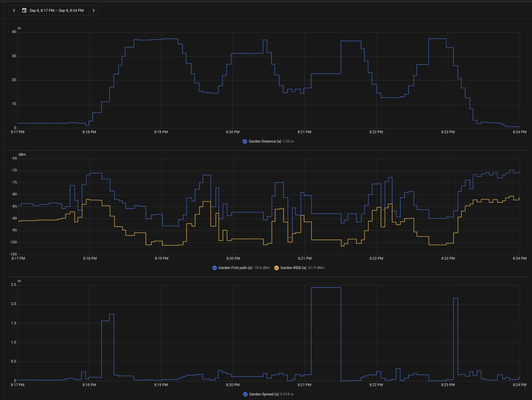Click the Garden Distance (a) legend label
The height and width of the screenshot is (400, 532).
(265, 141)
